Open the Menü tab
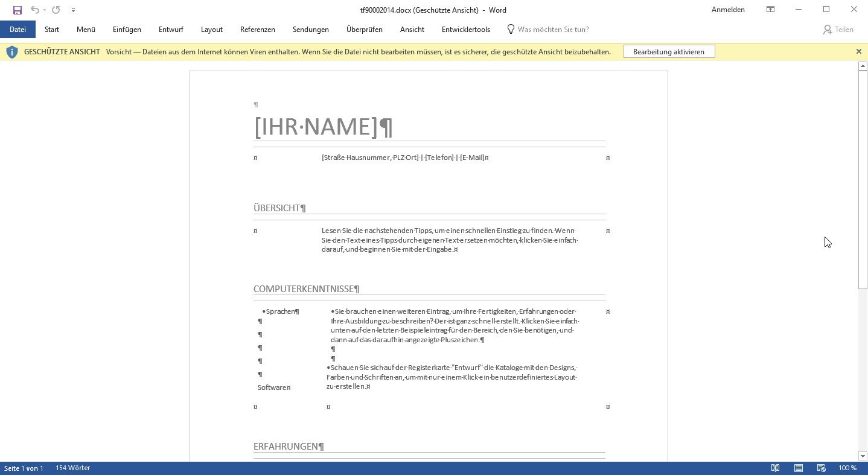This screenshot has width=868, height=475. click(86, 29)
